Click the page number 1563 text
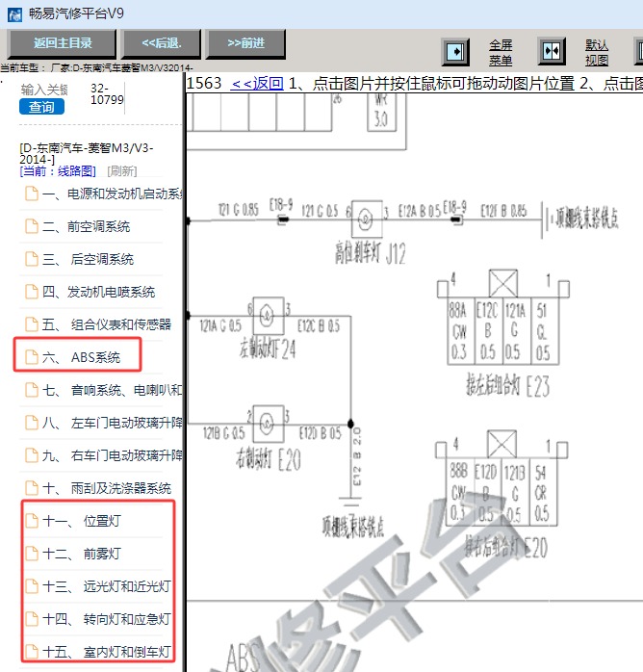643x672 pixels. coord(204,83)
